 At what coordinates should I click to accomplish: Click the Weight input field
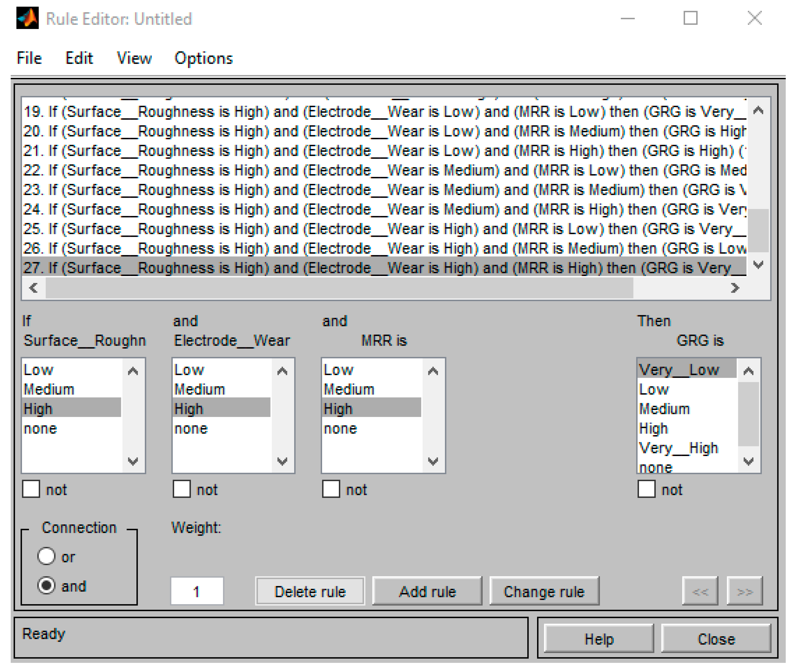(197, 591)
